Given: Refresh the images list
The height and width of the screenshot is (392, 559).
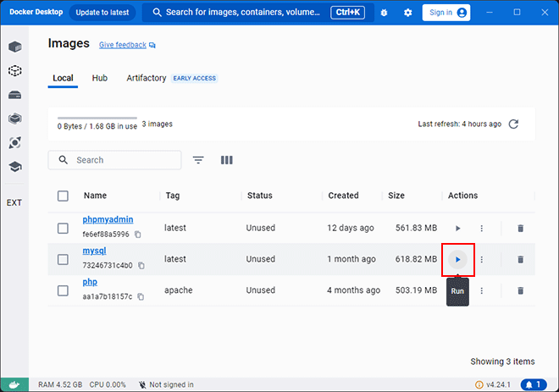Looking at the screenshot, I should 513,124.
